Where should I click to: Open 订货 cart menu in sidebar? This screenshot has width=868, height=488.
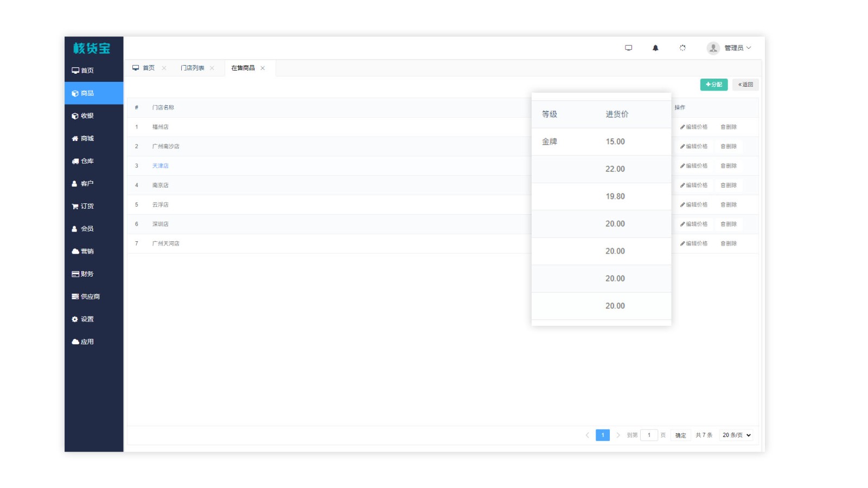pyautogui.click(x=87, y=206)
